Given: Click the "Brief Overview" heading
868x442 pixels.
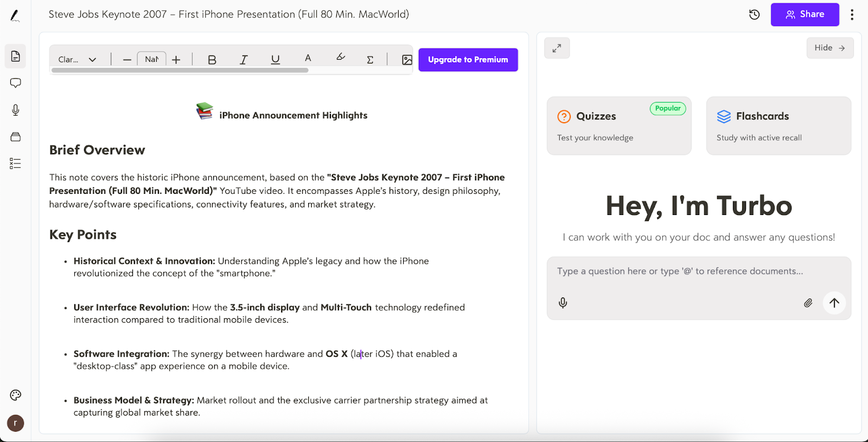Looking at the screenshot, I should [97, 150].
